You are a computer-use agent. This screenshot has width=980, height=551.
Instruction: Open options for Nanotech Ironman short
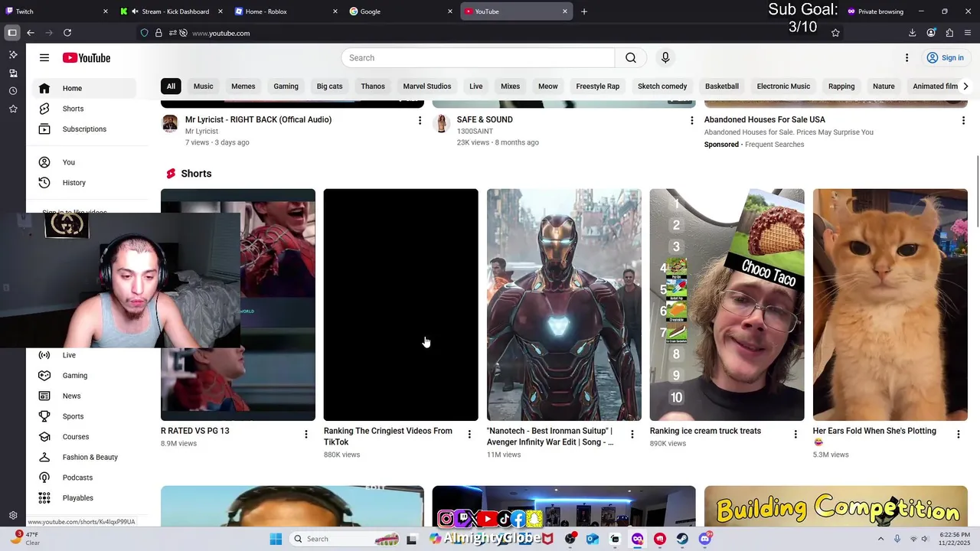tap(632, 435)
